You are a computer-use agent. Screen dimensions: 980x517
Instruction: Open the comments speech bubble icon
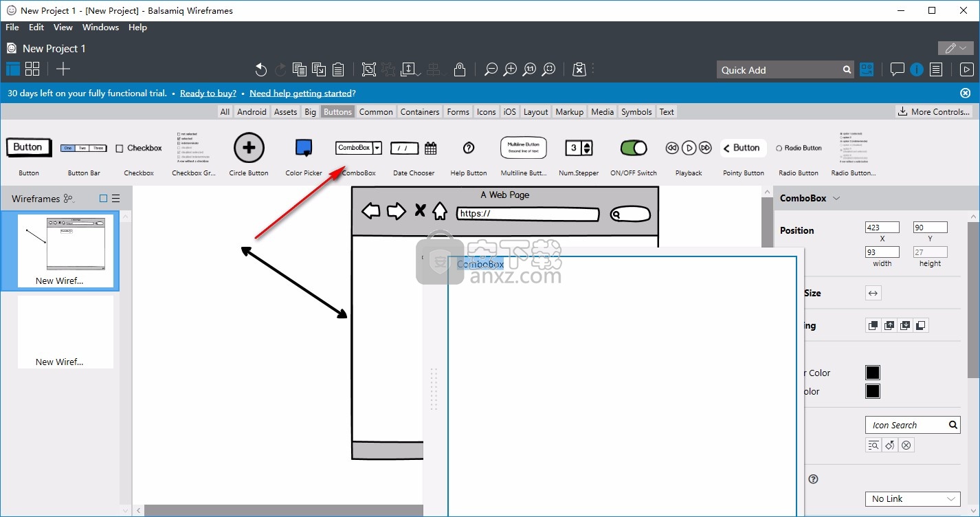(x=897, y=69)
